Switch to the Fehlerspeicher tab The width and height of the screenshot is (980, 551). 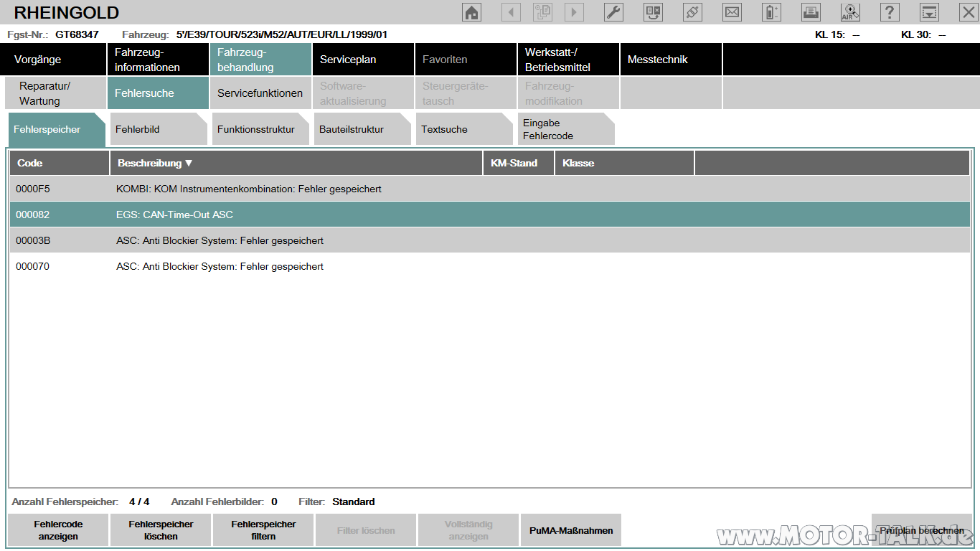point(57,130)
